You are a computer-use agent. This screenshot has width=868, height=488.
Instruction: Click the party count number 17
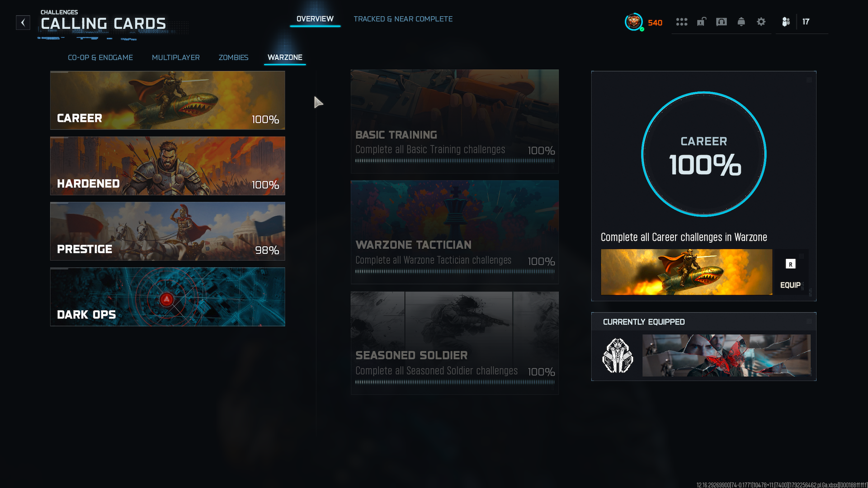pyautogui.click(x=806, y=22)
